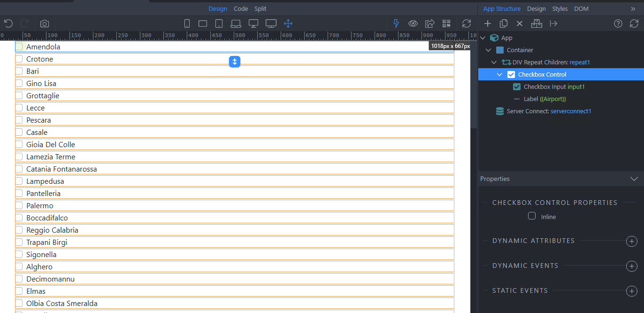Expand the panel tabs overflow chevrons
644x313 pixels.
(633, 9)
